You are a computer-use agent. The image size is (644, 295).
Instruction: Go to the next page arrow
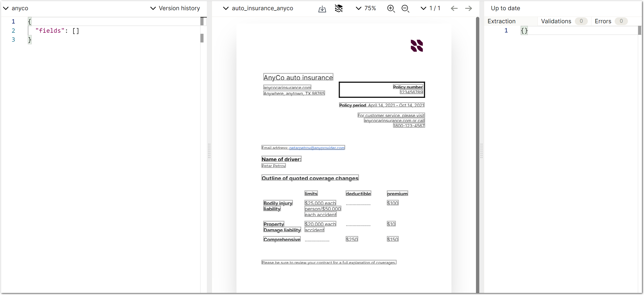[x=469, y=8]
